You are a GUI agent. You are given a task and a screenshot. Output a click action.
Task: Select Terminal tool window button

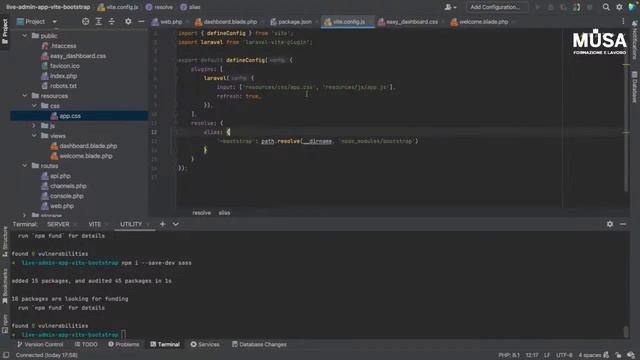pos(165,344)
